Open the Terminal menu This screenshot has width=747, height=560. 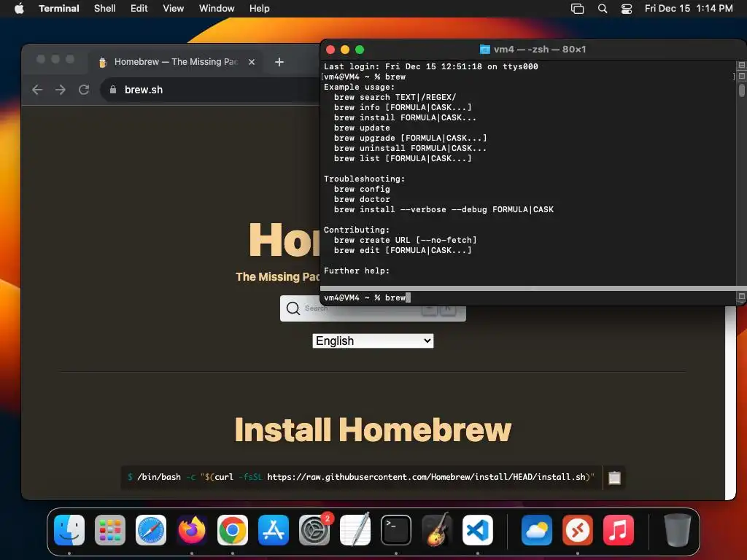click(x=59, y=9)
